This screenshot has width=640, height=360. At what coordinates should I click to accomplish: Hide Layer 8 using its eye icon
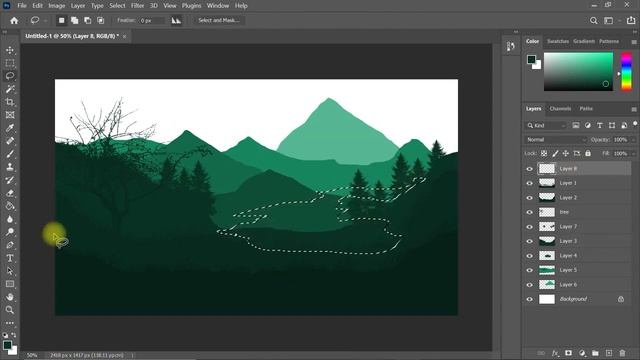click(529, 169)
